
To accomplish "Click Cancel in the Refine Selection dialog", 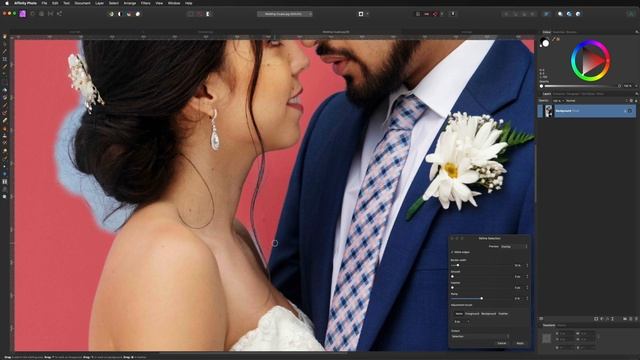I will (502, 343).
